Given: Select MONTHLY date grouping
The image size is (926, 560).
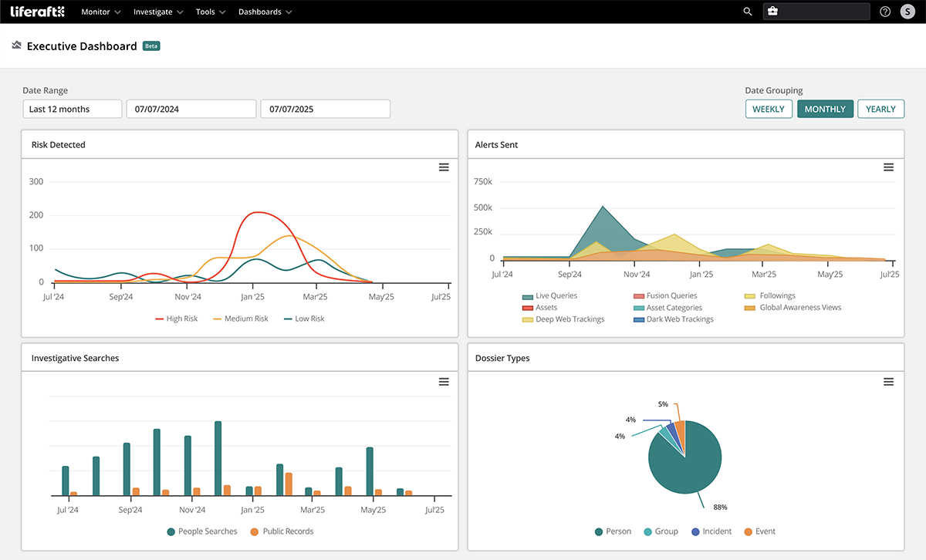Looking at the screenshot, I should click(x=825, y=109).
